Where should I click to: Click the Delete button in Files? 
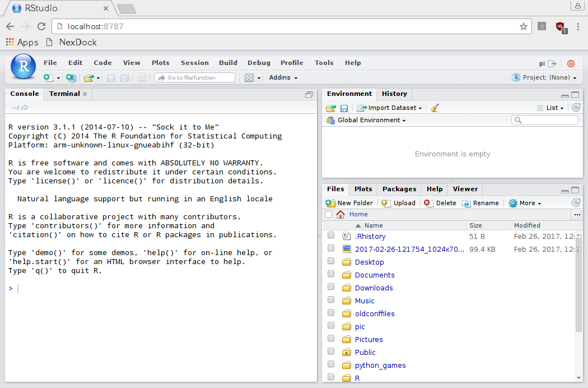click(x=440, y=203)
